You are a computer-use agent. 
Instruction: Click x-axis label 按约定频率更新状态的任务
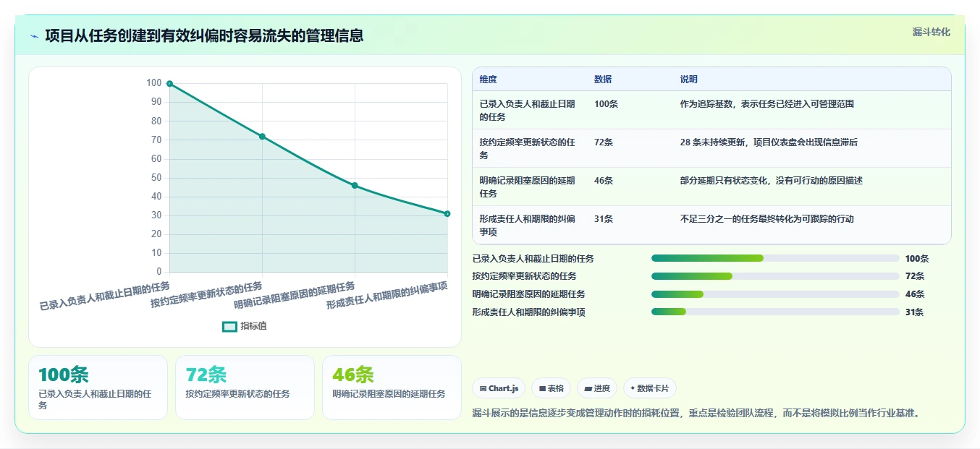point(207,295)
